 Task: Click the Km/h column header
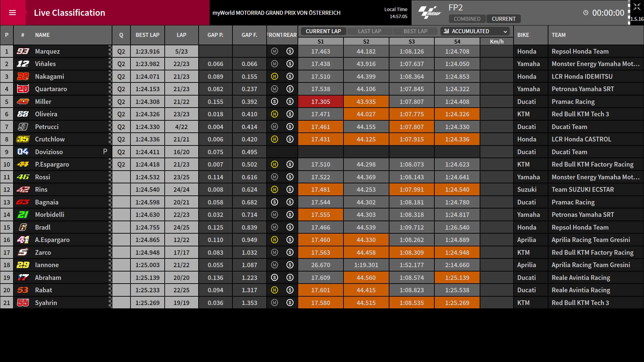pyautogui.click(x=497, y=42)
